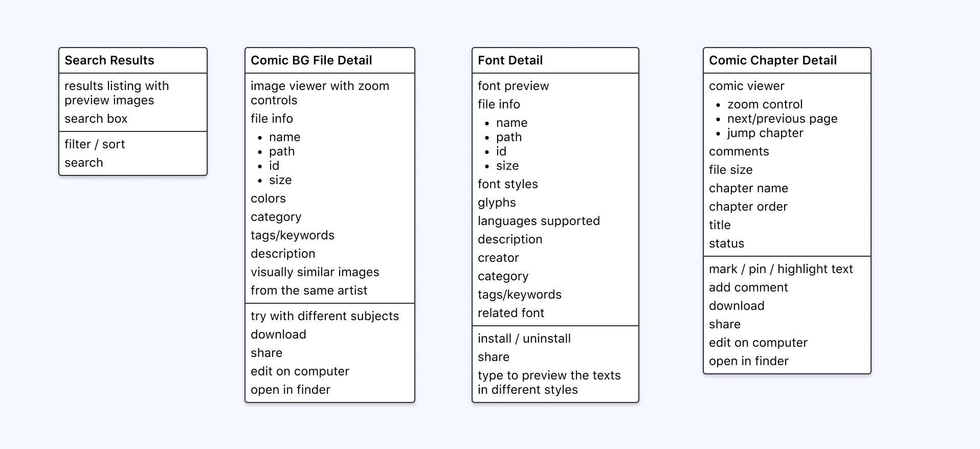The height and width of the screenshot is (449, 980).
Task: Select the "add comment" action
Action: [748, 287]
